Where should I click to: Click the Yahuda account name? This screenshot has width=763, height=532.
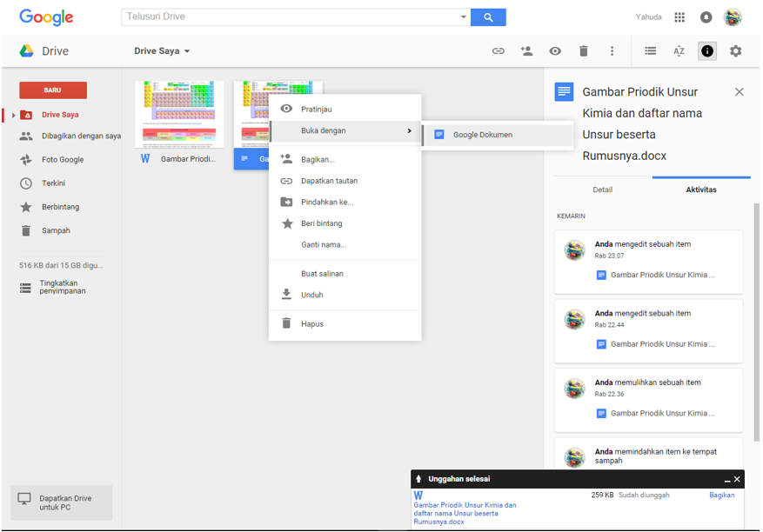(x=649, y=17)
